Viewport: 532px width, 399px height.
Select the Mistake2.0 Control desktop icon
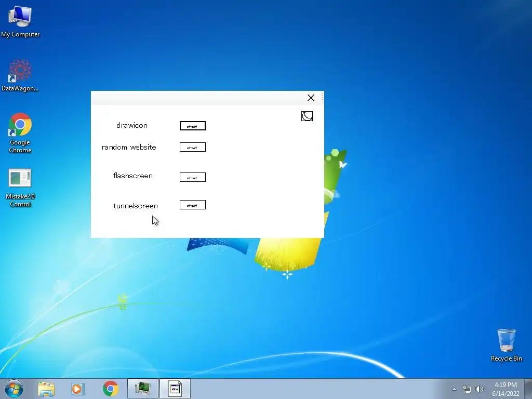(20, 188)
